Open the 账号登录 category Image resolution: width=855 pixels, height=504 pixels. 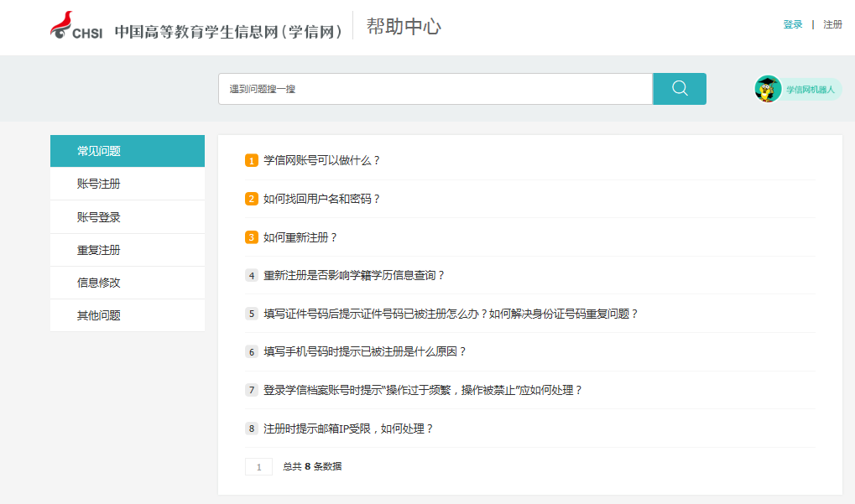pos(128,217)
